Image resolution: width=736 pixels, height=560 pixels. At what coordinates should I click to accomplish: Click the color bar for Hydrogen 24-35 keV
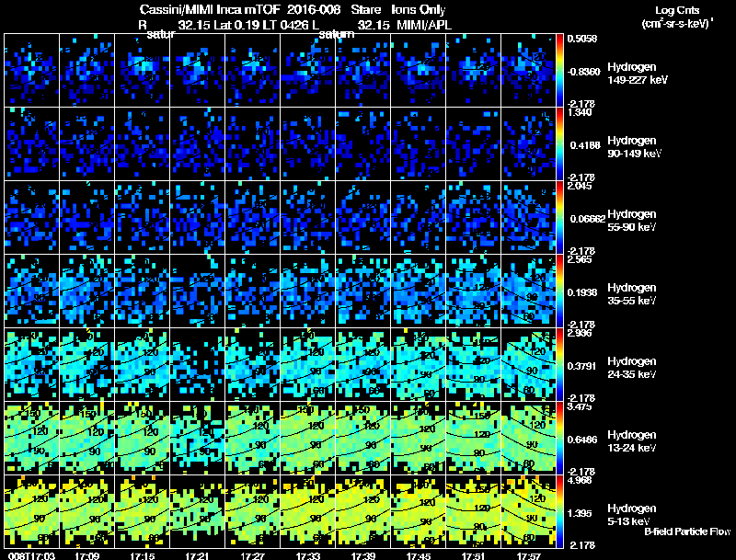pyautogui.click(x=560, y=364)
